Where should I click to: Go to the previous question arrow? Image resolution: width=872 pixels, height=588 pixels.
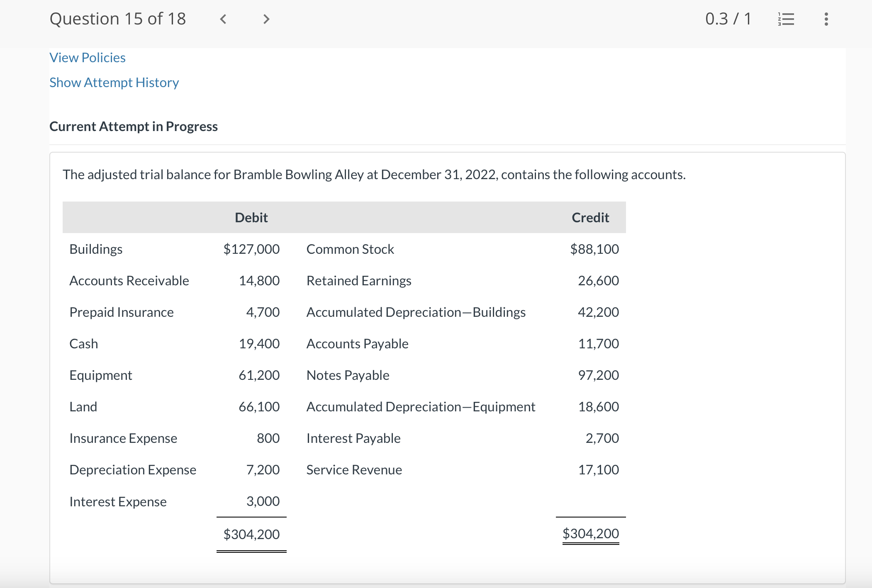(223, 19)
